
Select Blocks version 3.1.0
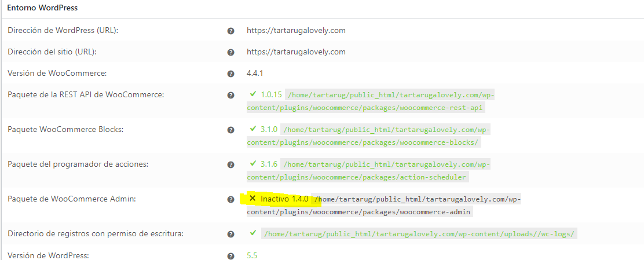[269, 129]
